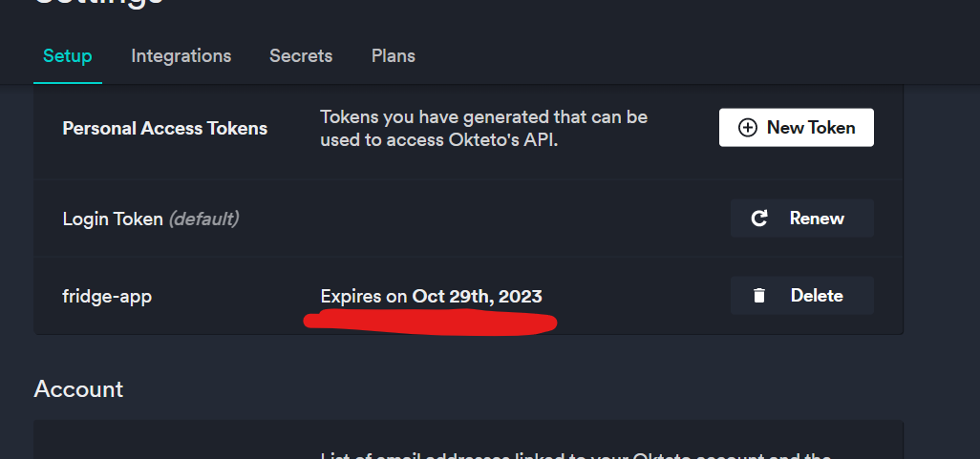Click the red underline below expiry date
Image resolution: width=980 pixels, height=459 pixels.
tap(430, 323)
